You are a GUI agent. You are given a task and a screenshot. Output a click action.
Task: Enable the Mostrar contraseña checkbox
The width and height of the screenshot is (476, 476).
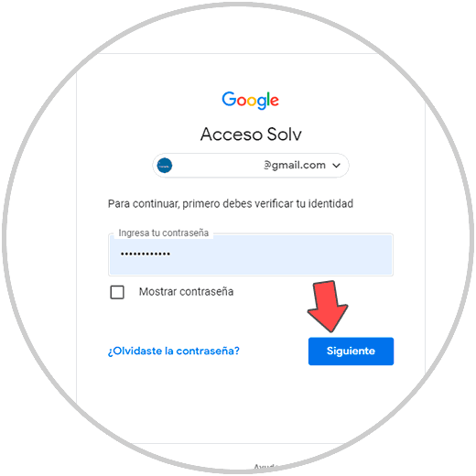click(117, 292)
